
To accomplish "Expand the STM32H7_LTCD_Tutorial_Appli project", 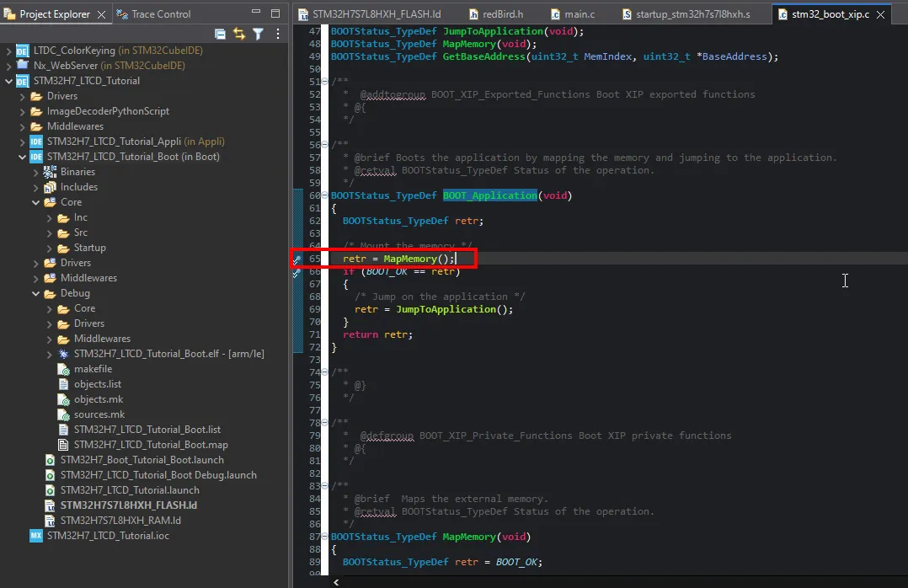I will pyautogui.click(x=22, y=142).
